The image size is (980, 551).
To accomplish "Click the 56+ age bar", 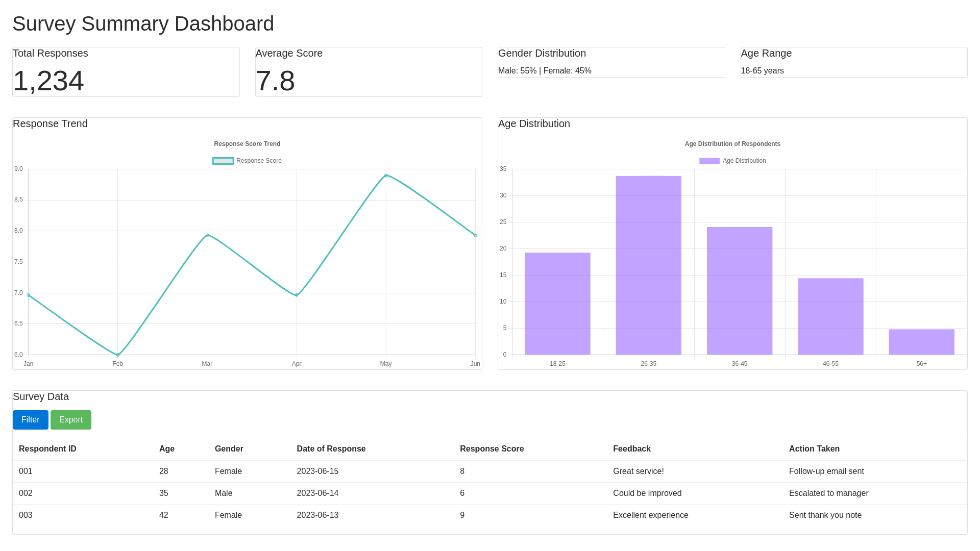I will (921, 342).
